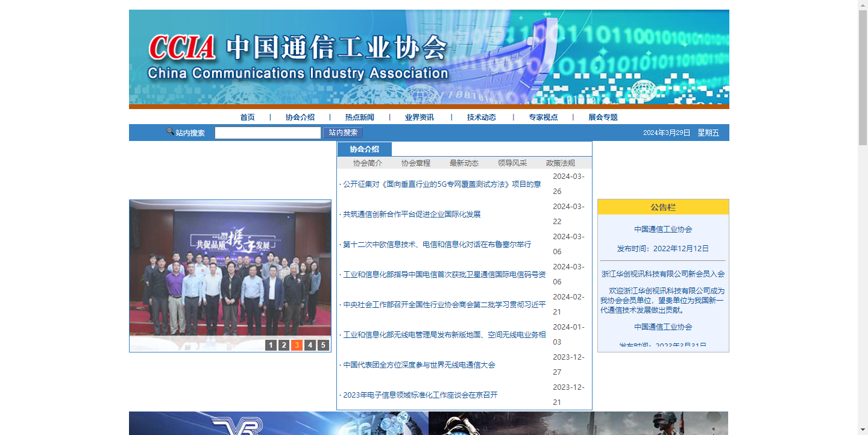Go to 热点新闻 in the nav bar
The height and width of the screenshot is (435, 868).
pos(360,117)
